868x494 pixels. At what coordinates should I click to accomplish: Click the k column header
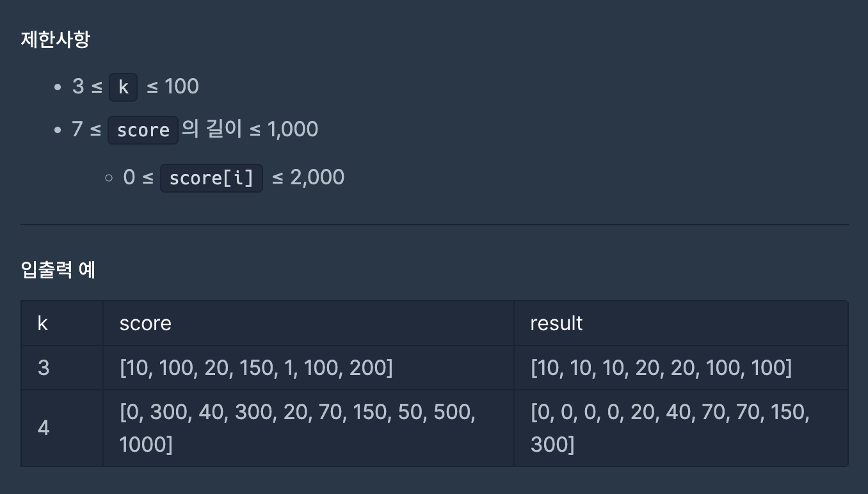click(43, 323)
